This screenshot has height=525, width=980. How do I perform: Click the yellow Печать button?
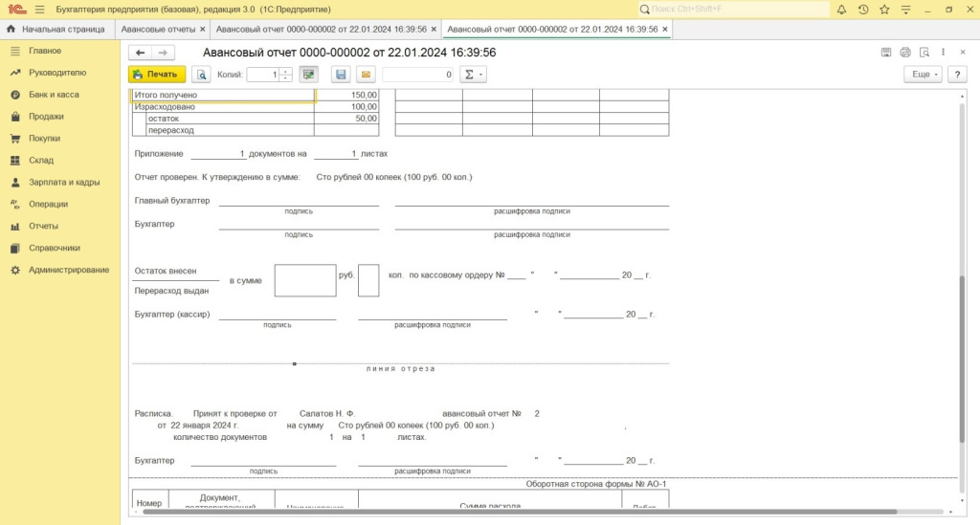point(156,75)
